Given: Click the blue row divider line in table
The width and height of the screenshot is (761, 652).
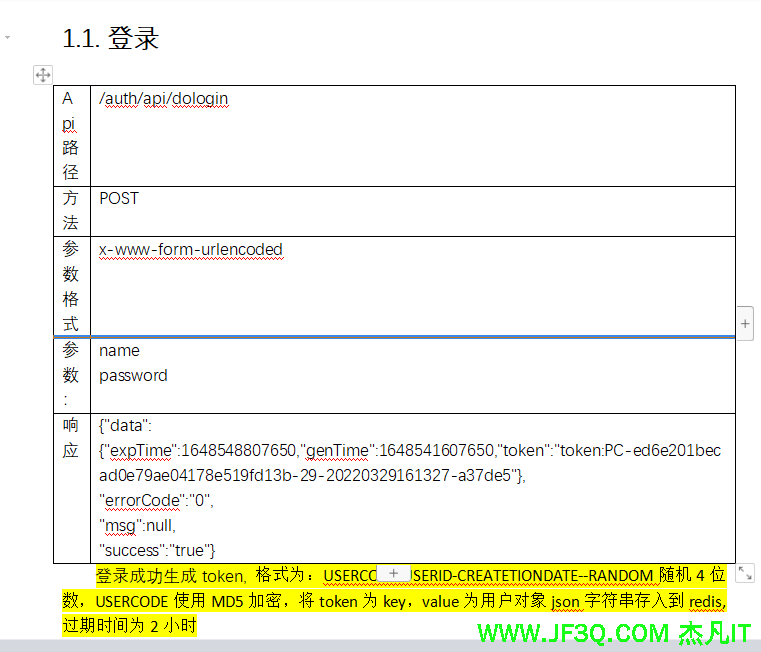Looking at the screenshot, I should pyautogui.click(x=400, y=337).
